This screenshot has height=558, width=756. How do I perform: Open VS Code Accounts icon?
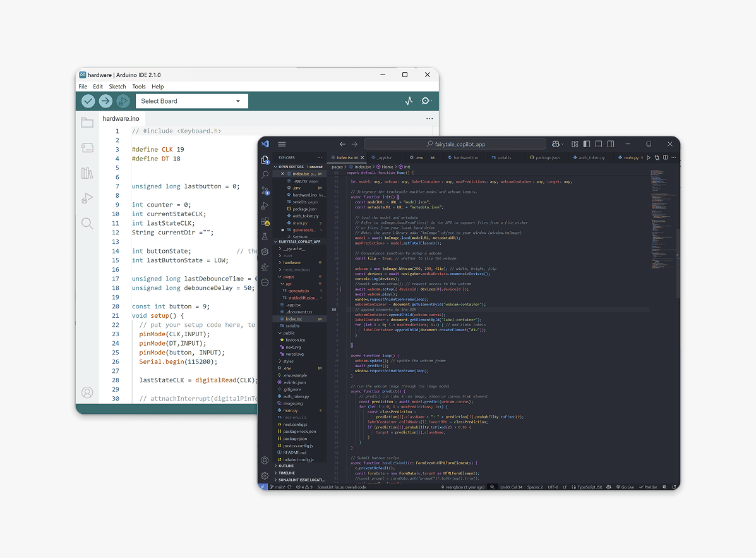[x=265, y=460]
